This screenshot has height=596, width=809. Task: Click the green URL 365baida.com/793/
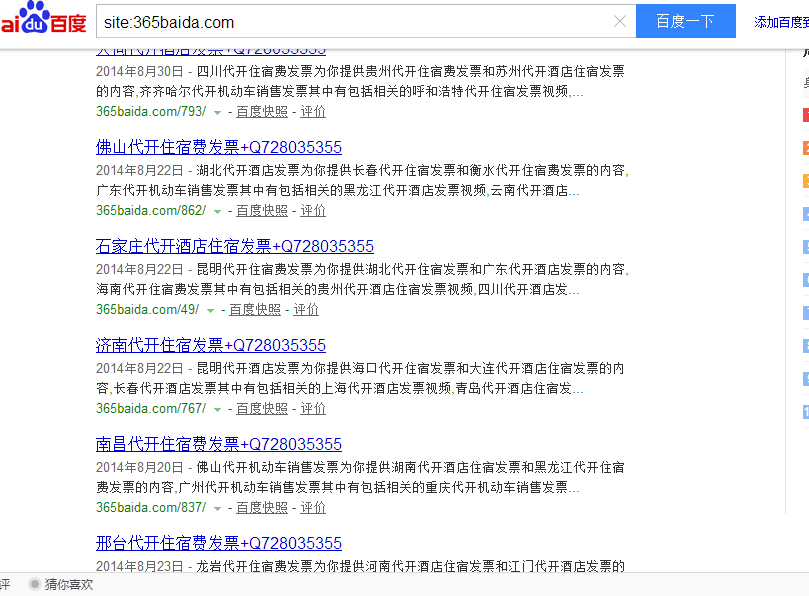[151, 111]
